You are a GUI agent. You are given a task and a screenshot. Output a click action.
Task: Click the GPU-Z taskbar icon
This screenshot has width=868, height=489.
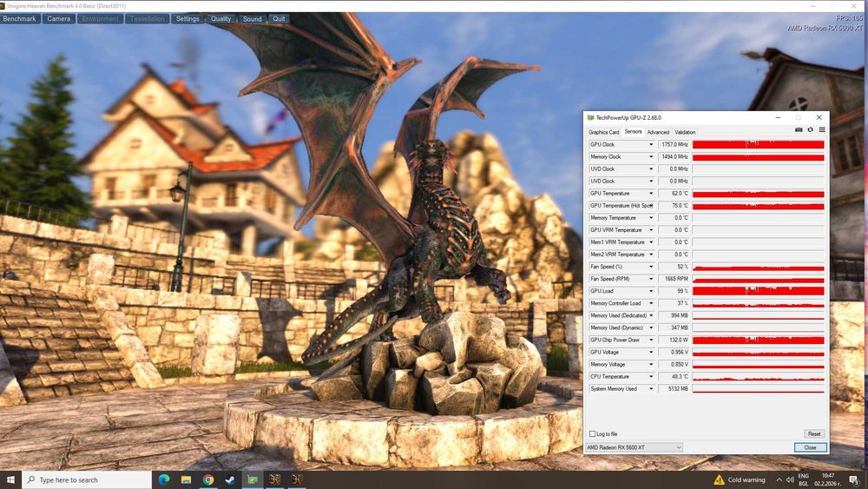(x=253, y=479)
